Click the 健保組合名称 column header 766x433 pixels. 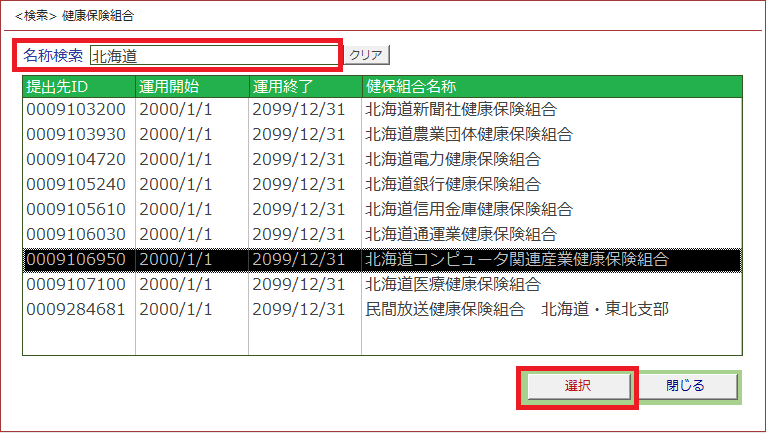(550, 86)
